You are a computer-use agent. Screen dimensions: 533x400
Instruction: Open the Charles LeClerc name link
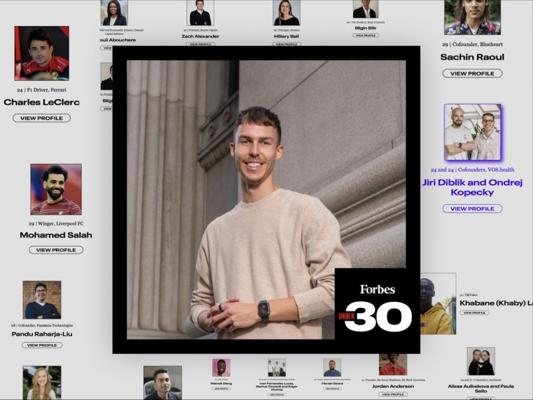41,102
